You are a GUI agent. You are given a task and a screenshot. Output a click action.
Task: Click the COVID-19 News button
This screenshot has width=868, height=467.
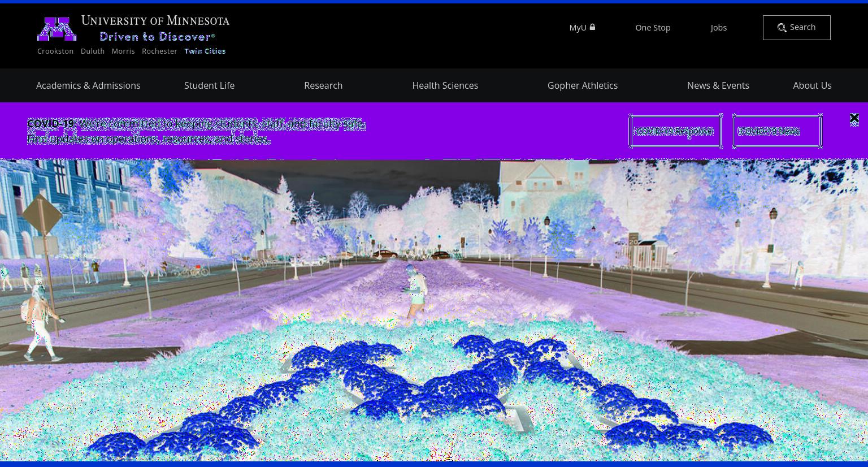point(777,131)
